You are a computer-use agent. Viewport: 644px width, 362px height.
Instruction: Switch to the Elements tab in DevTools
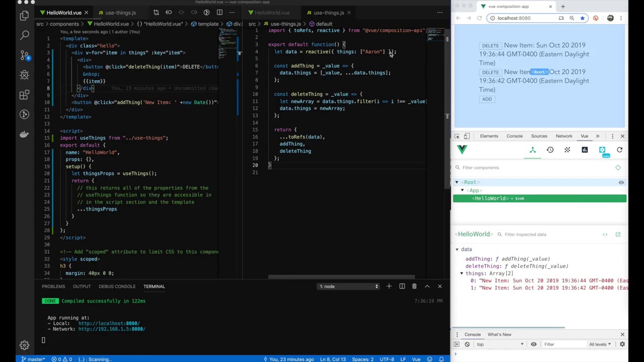(489, 136)
